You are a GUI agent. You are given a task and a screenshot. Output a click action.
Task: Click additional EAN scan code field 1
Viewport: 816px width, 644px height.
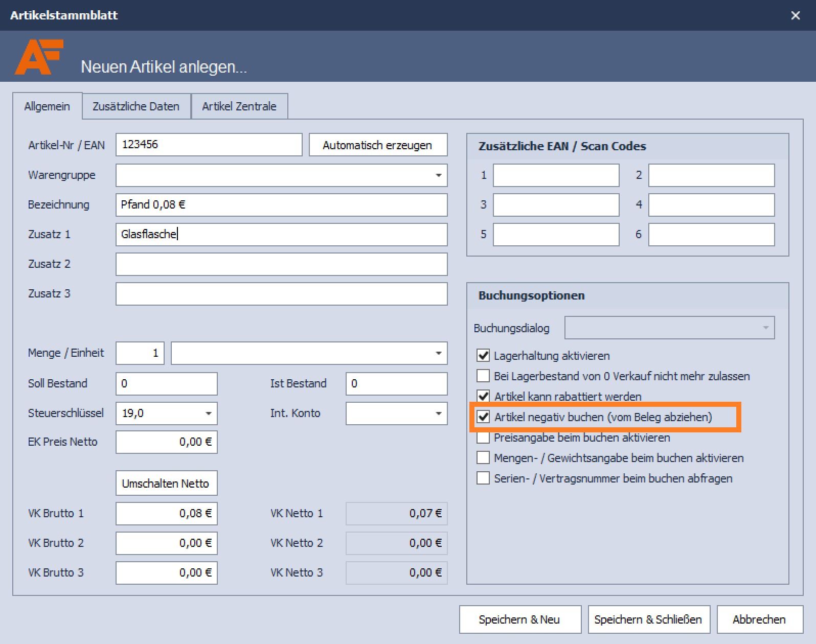tap(556, 175)
